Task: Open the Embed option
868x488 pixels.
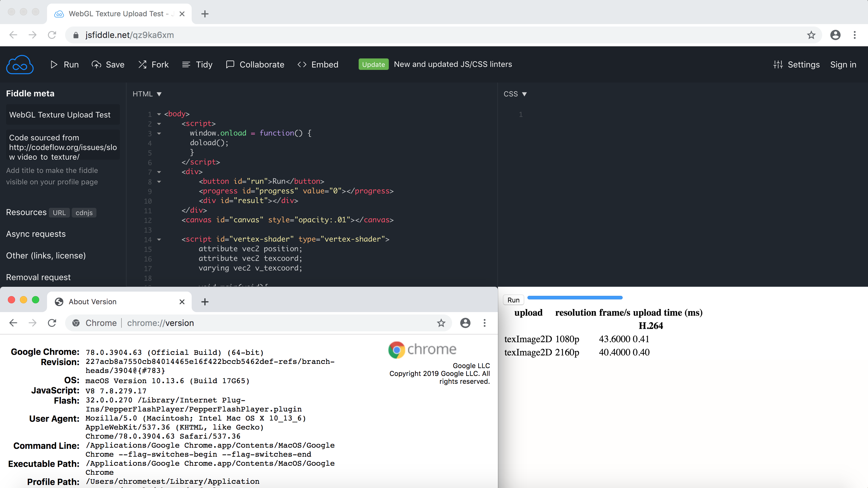Action: tap(318, 64)
